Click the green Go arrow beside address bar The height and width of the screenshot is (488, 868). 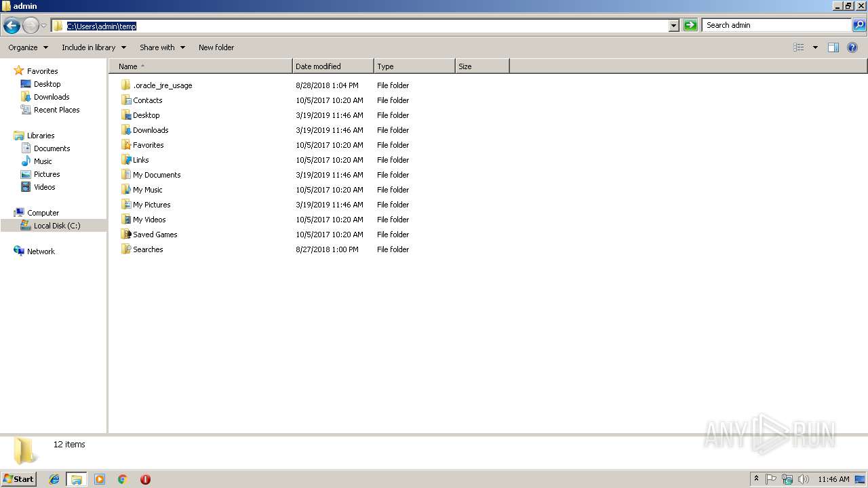[x=690, y=25]
